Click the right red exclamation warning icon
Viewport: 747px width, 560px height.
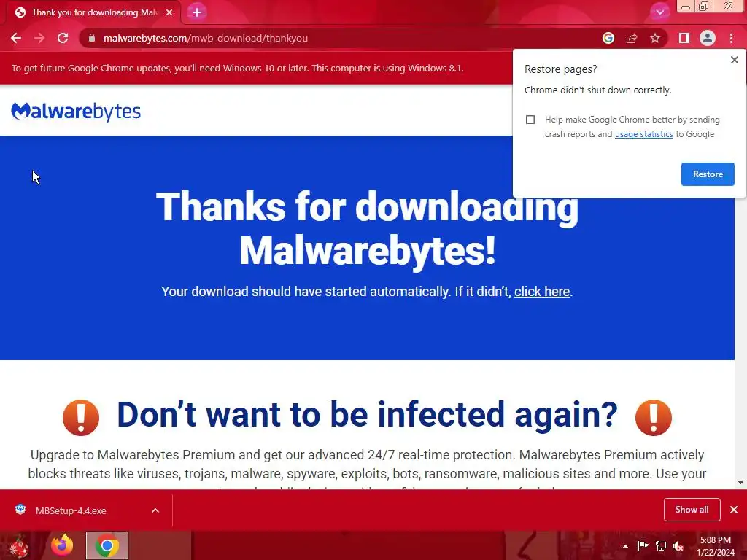pos(654,418)
